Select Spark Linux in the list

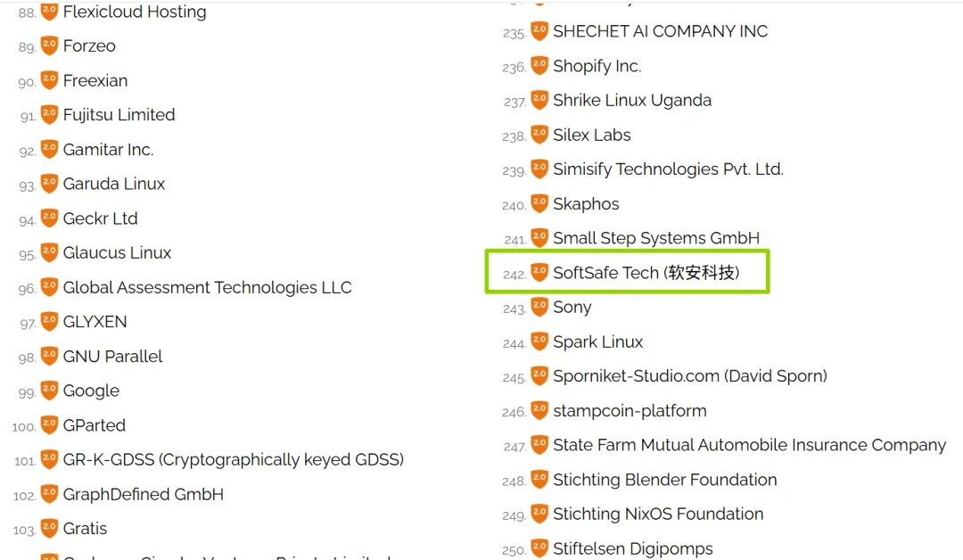pyautogui.click(x=597, y=342)
